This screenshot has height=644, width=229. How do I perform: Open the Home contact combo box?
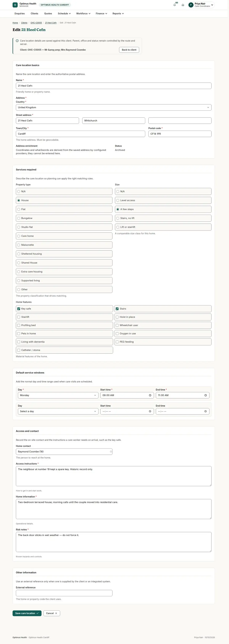click(64, 451)
